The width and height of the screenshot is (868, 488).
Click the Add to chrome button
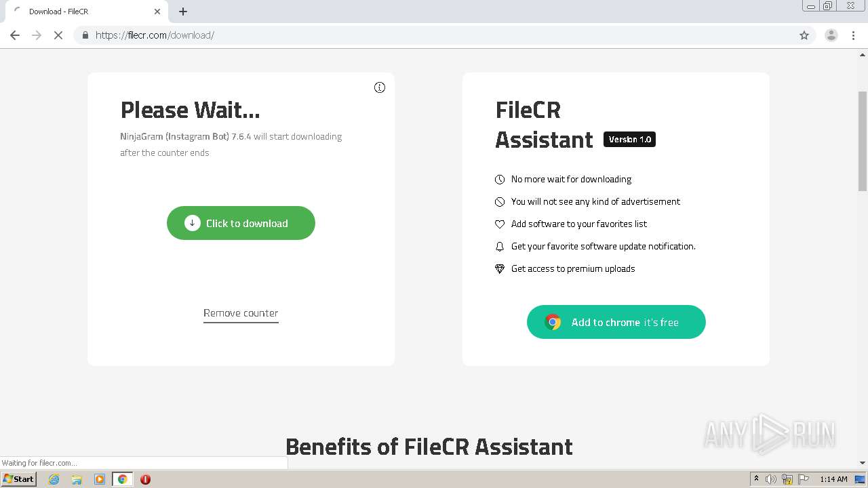pos(616,322)
